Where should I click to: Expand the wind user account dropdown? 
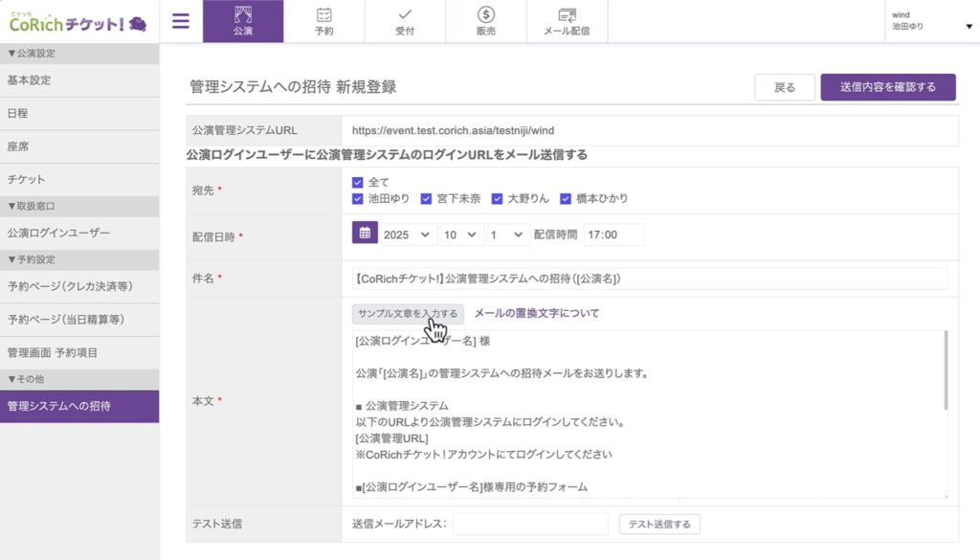coord(969,27)
